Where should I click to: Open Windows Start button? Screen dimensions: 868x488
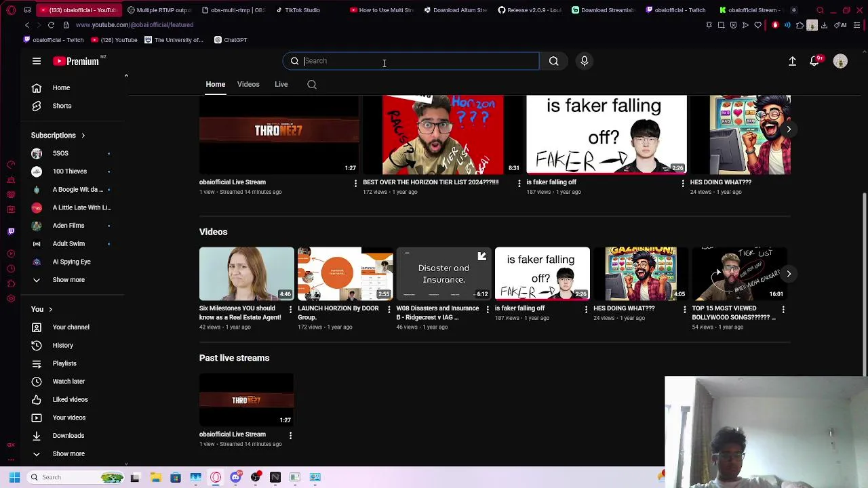pos(14,477)
